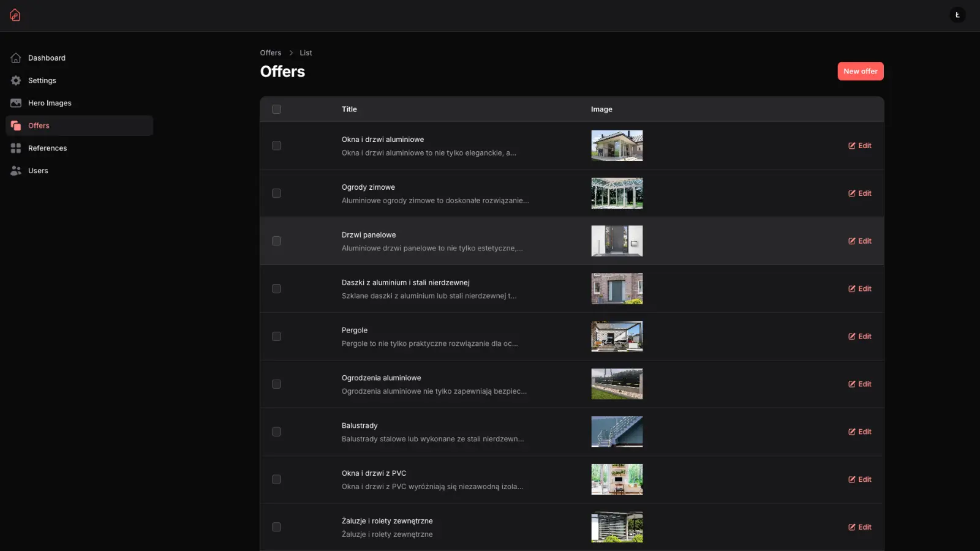
Task: Open the Ogrodzenia aluminiowe thumbnail
Action: (617, 384)
